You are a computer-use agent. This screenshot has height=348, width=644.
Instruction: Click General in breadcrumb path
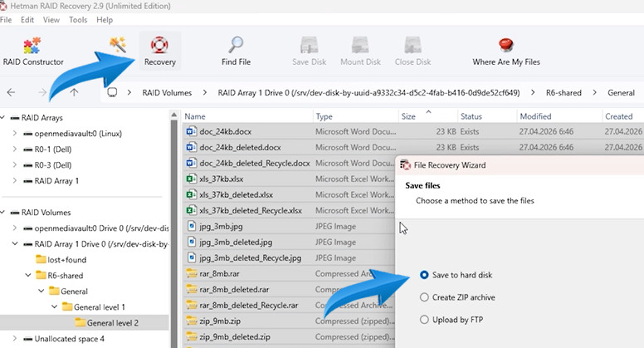[x=621, y=92]
